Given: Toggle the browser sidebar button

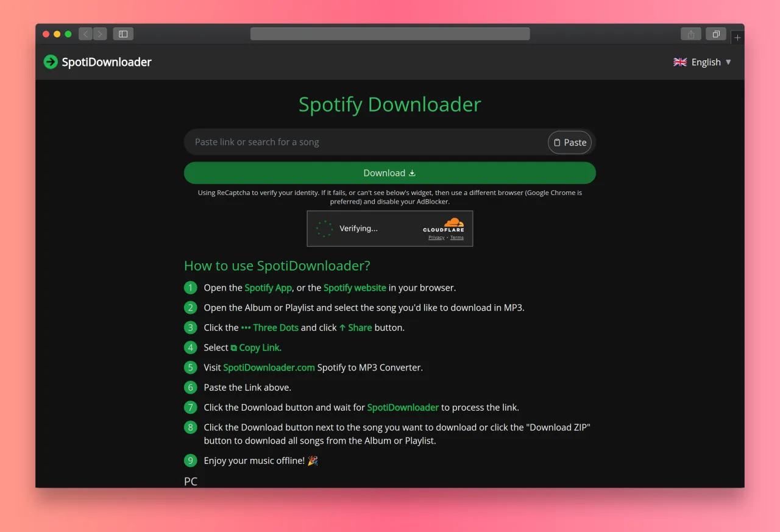Looking at the screenshot, I should click(x=123, y=34).
